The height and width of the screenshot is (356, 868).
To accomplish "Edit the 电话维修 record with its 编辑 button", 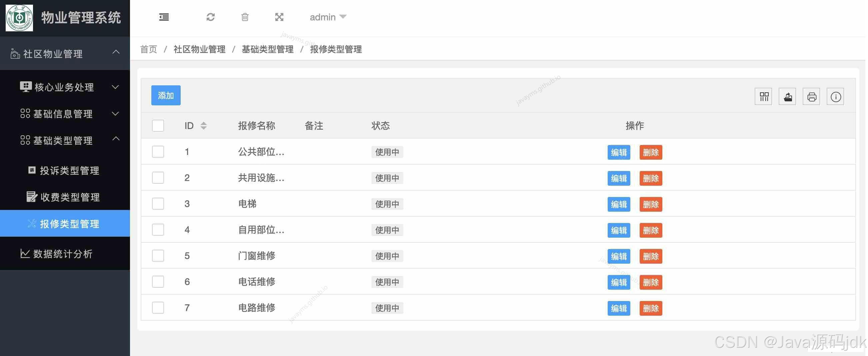I will [x=619, y=282].
